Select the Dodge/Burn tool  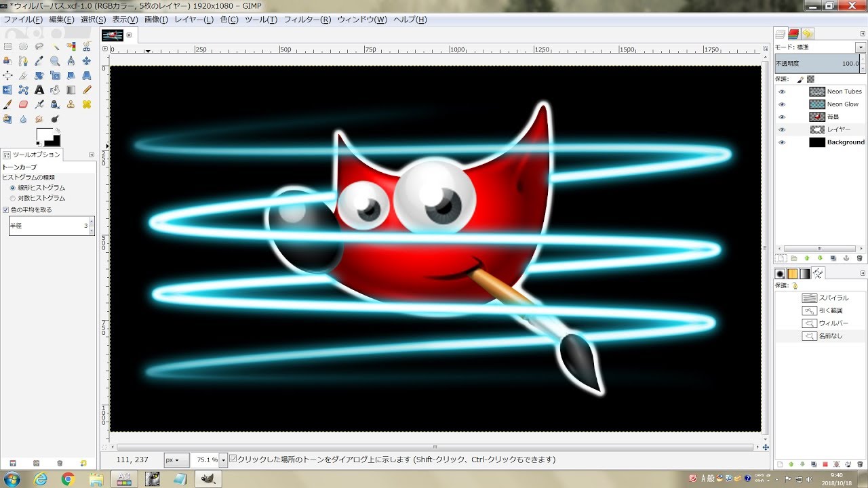tap(55, 119)
